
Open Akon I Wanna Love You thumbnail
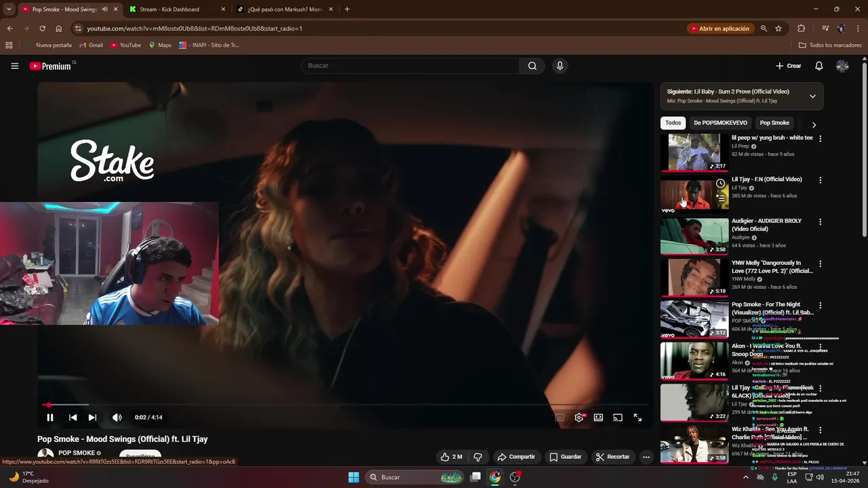point(694,361)
